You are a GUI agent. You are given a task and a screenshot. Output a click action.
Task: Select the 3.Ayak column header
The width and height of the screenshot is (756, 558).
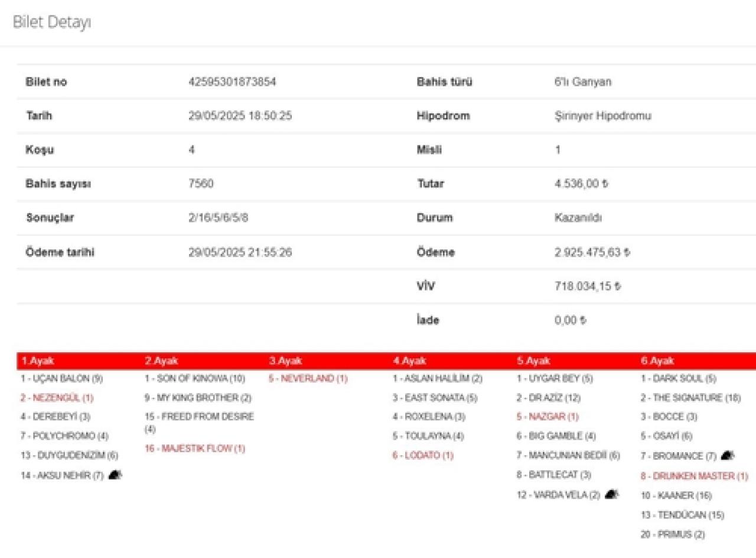pyautogui.click(x=282, y=361)
